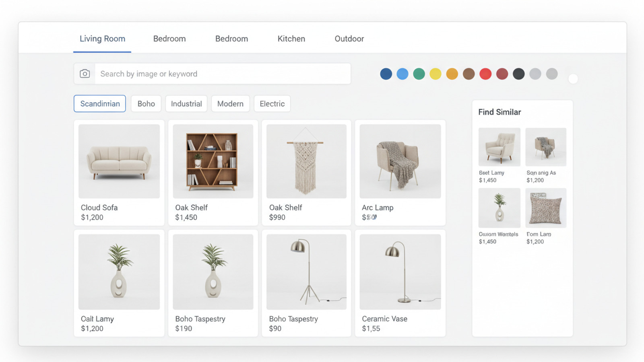Click the $1,55 price under Ceramic Vase
644x362 pixels.
[x=371, y=329]
